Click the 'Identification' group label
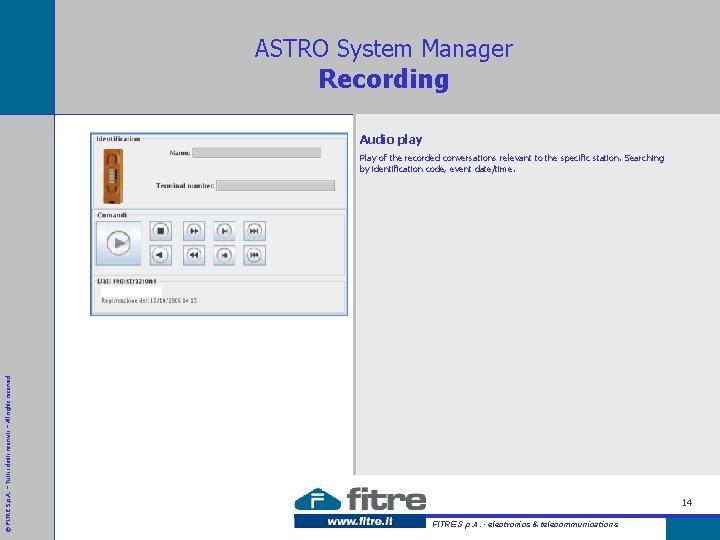 click(118, 139)
